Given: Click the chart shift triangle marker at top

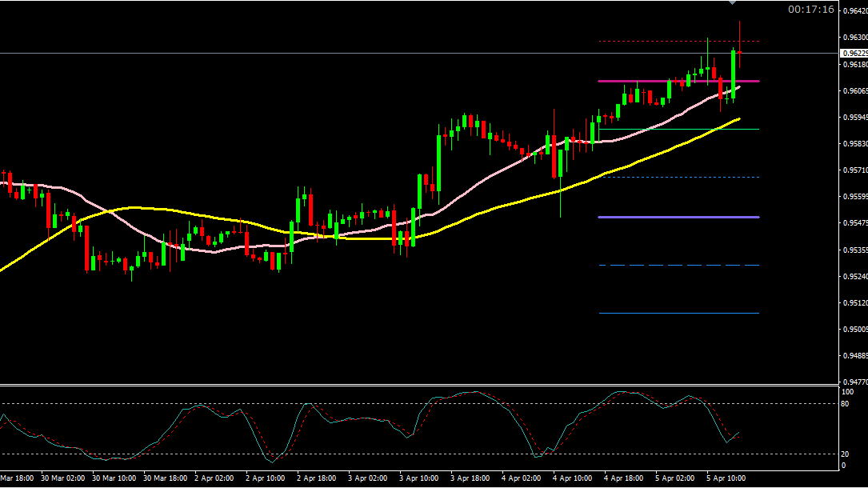Looking at the screenshot, I should click(x=731, y=3).
